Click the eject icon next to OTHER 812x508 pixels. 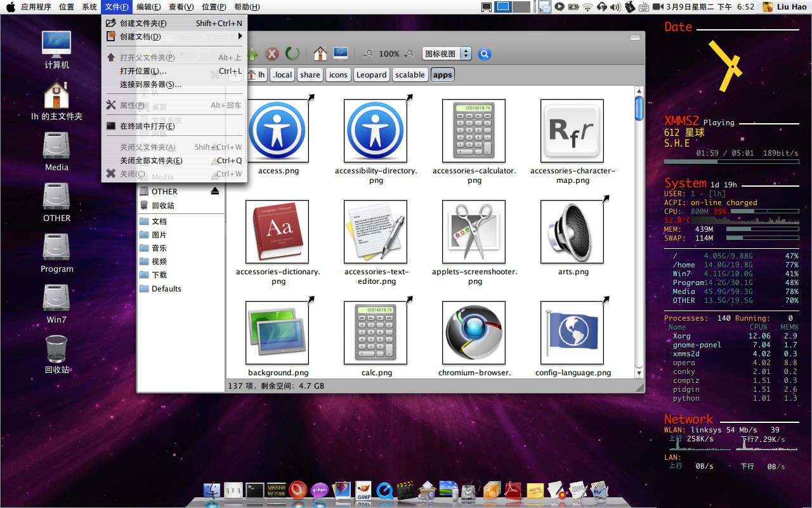[215, 191]
